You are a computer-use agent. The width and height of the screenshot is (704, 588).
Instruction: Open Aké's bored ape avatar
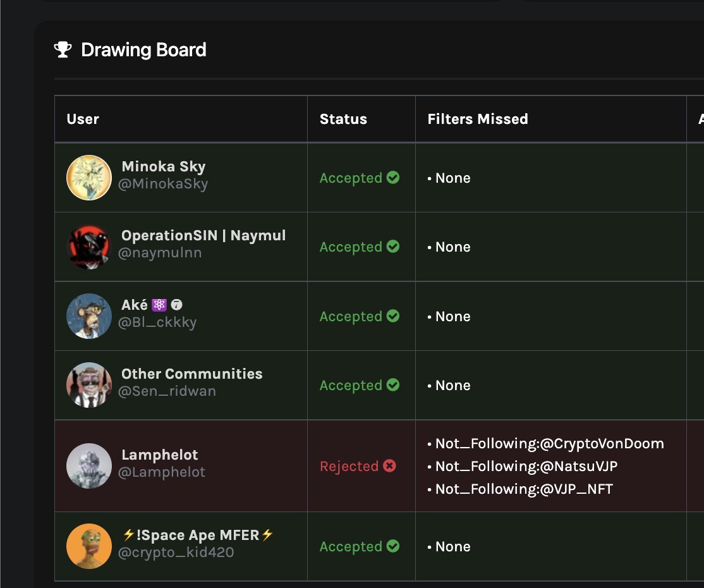pos(89,315)
